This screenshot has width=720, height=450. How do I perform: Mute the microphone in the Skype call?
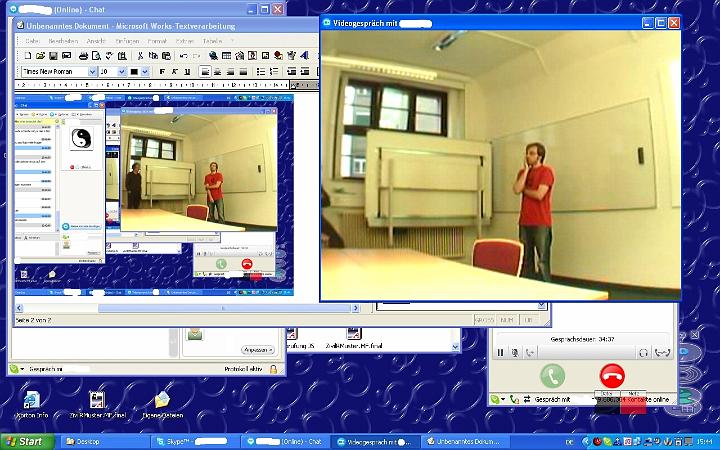(x=515, y=353)
